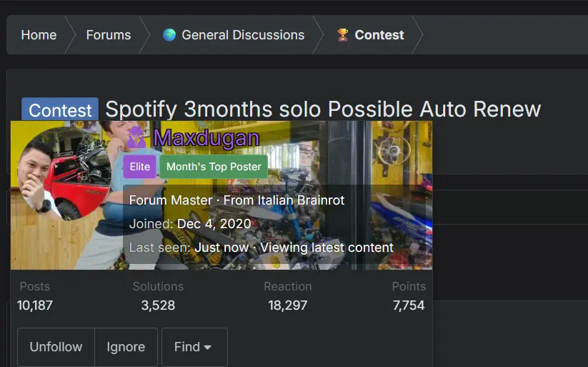Open the Reaction score 18,297
This screenshot has height=367, width=588.
pyautogui.click(x=288, y=305)
